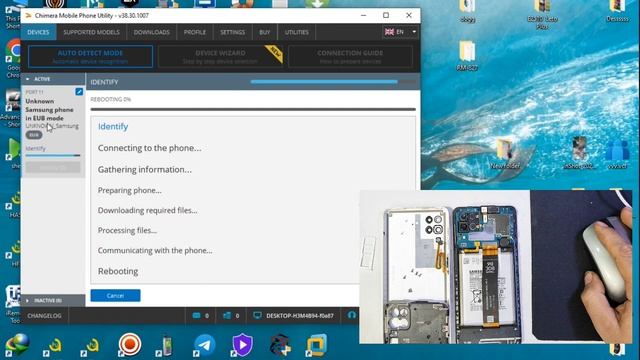Open the purple shield play shortcut
The image size is (640, 360).
tap(242, 345)
